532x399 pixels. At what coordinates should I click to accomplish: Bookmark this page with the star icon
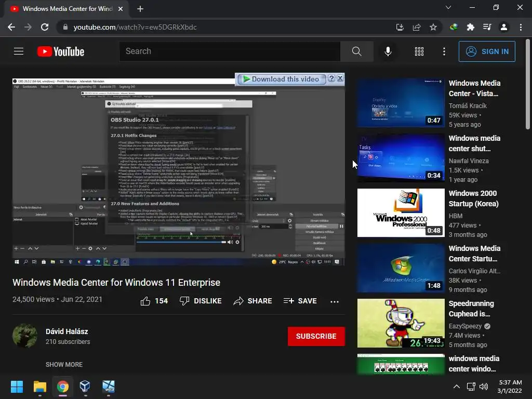[433, 27]
